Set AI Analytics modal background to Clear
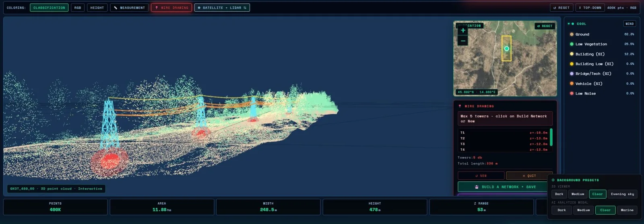 [x=605, y=210]
